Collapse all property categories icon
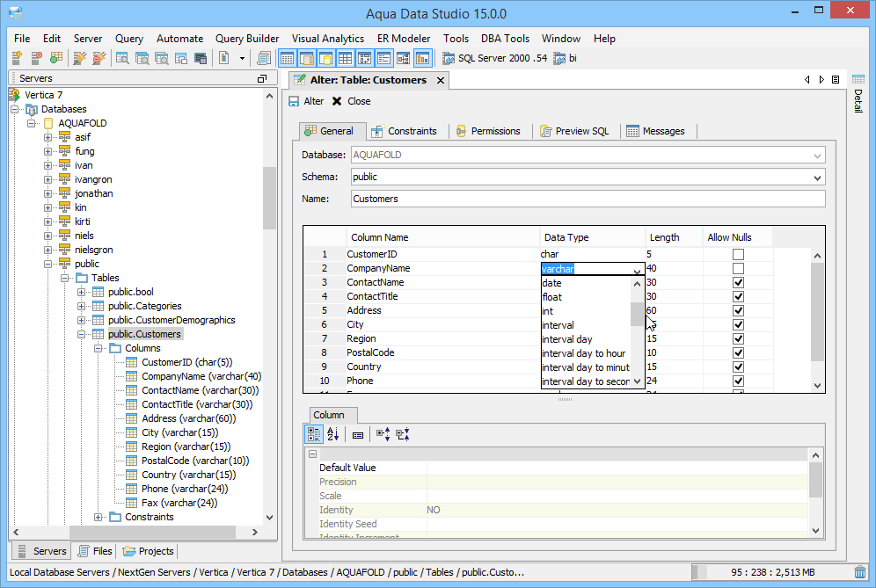This screenshot has width=876, height=588. coord(402,434)
